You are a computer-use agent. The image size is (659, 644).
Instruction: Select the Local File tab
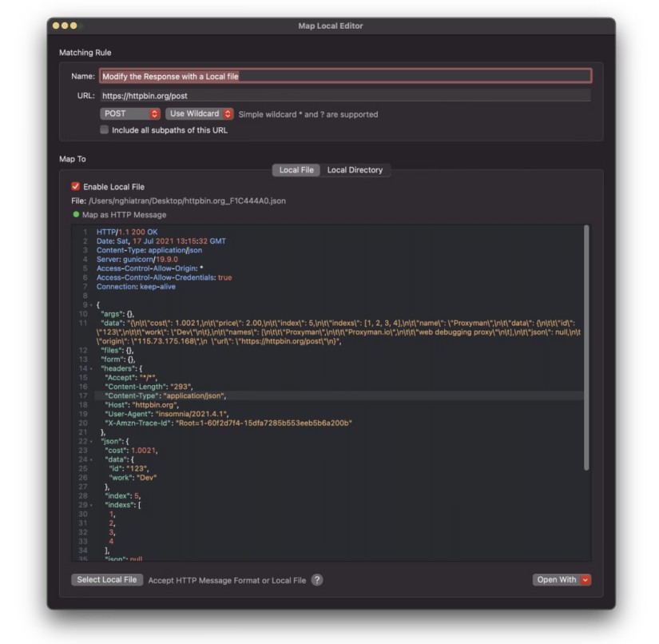tap(296, 170)
